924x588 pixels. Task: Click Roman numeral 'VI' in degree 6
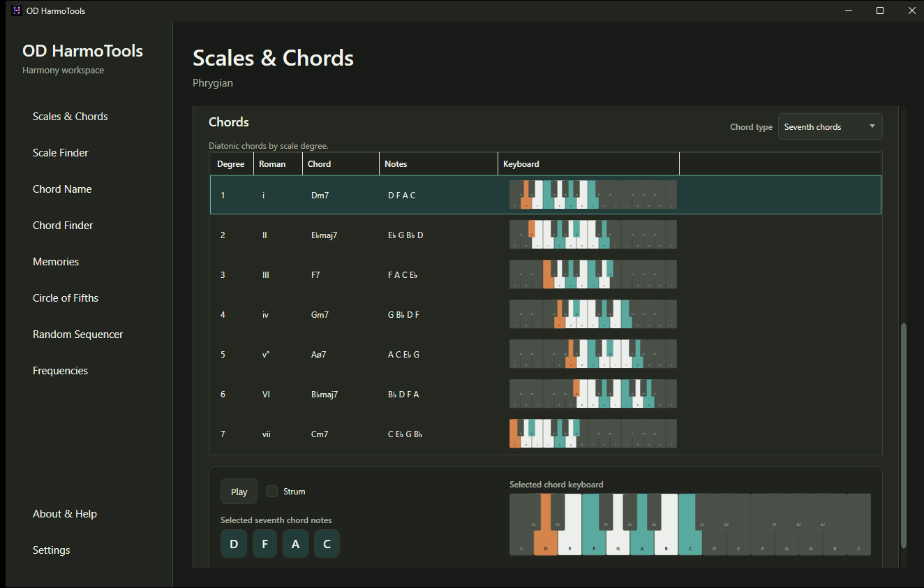[x=266, y=395]
